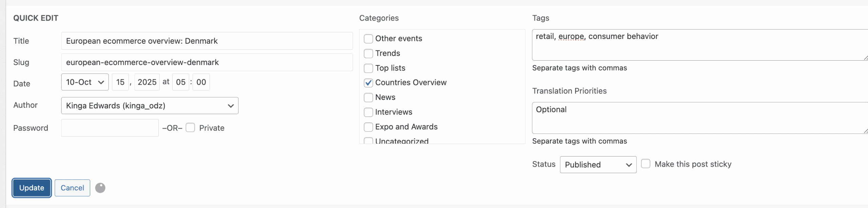Enable the Private checkbox
The height and width of the screenshot is (208, 868).
tap(191, 128)
